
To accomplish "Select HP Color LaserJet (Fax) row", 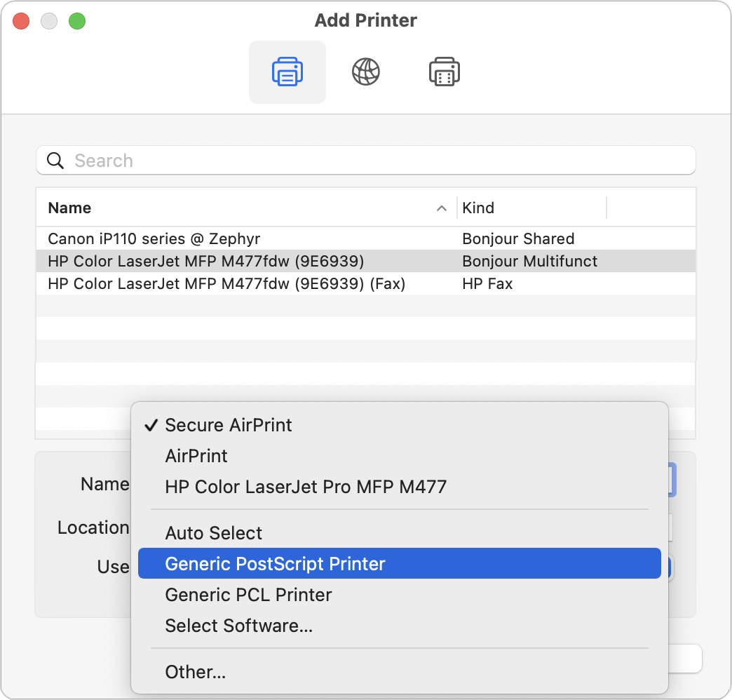I will pyautogui.click(x=365, y=283).
